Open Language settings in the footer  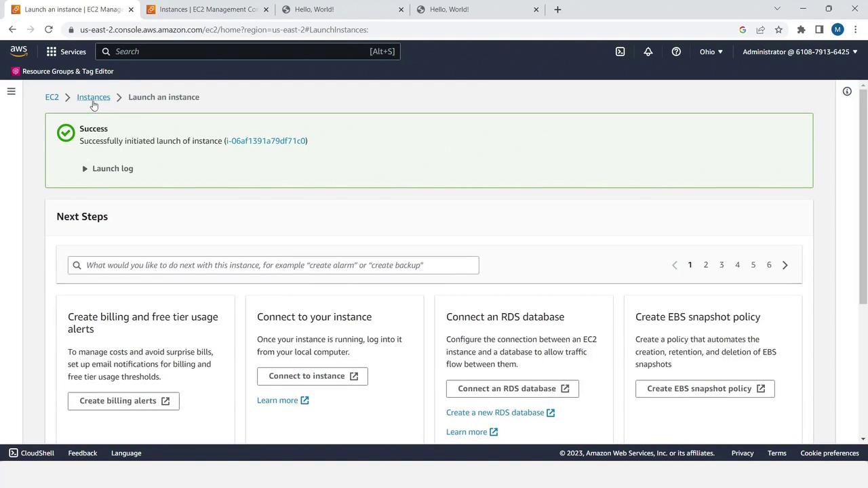(x=126, y=453)
